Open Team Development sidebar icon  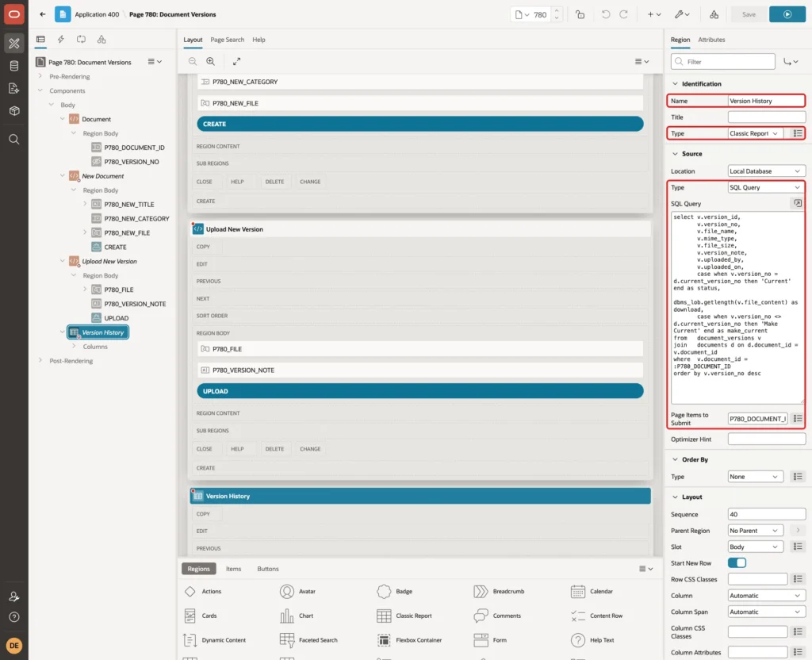tap(14, 88)
